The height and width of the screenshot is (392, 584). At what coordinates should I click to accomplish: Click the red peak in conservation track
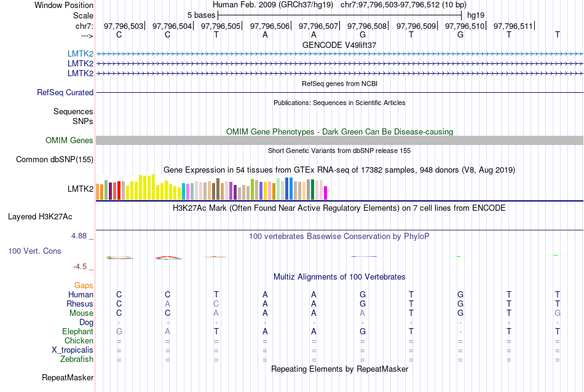click(x=168, y=257)
